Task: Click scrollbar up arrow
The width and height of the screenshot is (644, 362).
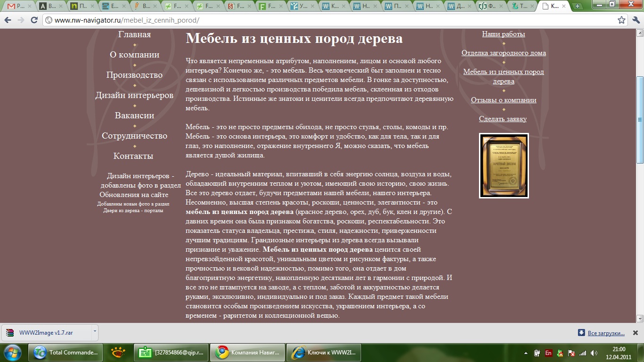Action: (640, 33)
